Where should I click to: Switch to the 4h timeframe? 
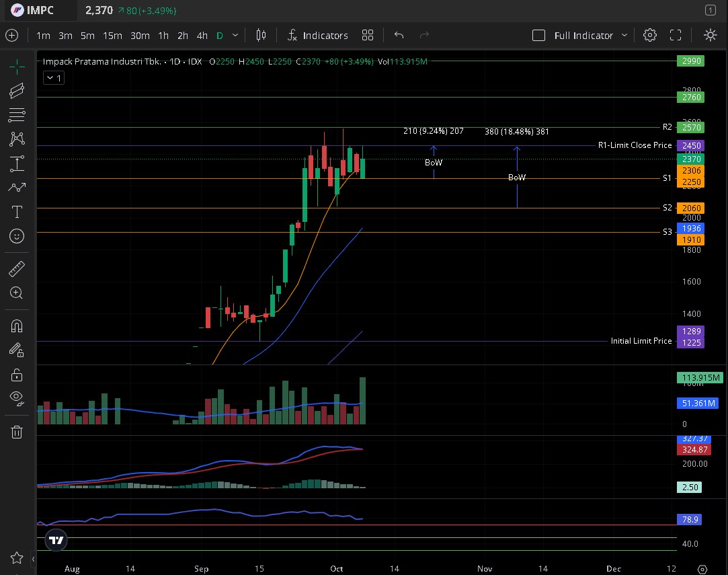202,36
